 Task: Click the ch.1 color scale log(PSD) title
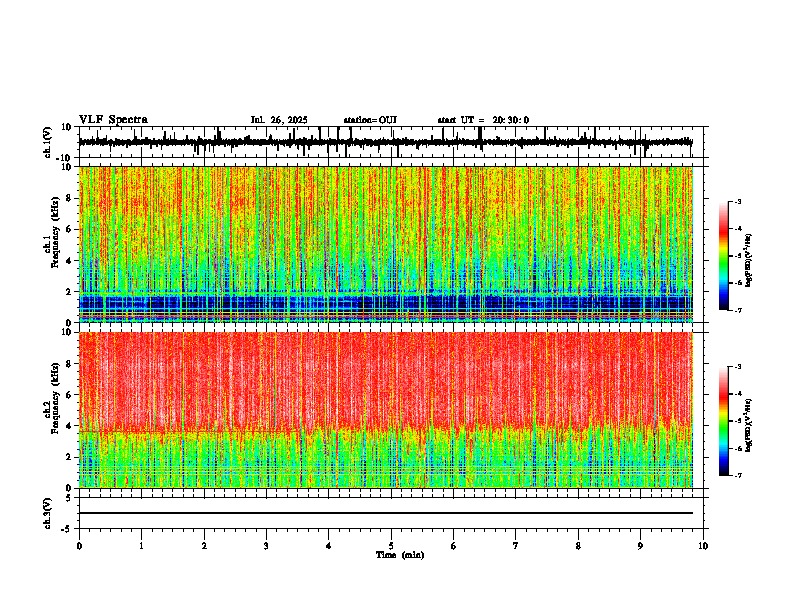point(749,261)
